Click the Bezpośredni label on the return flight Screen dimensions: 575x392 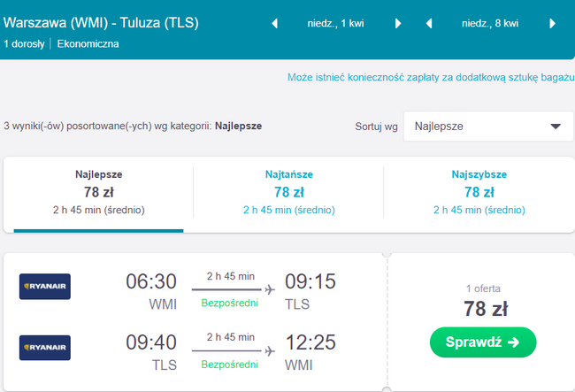[x=230, y=365]
